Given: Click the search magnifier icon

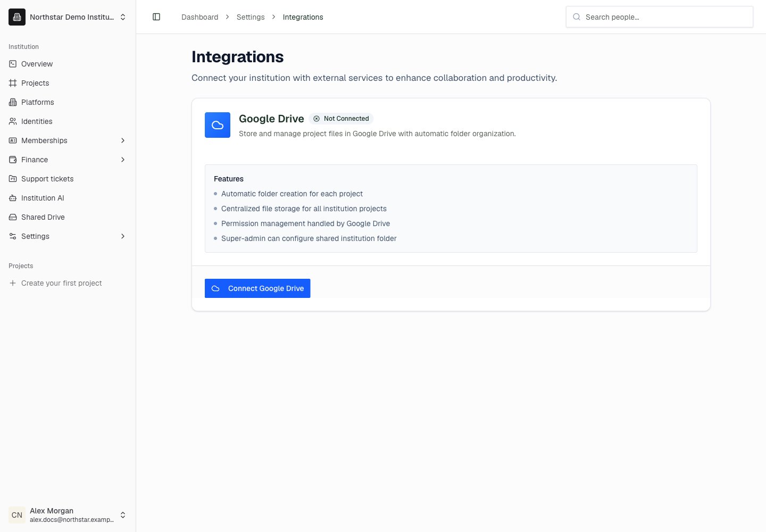Looking at the screenshot, I should pos(577,17).
